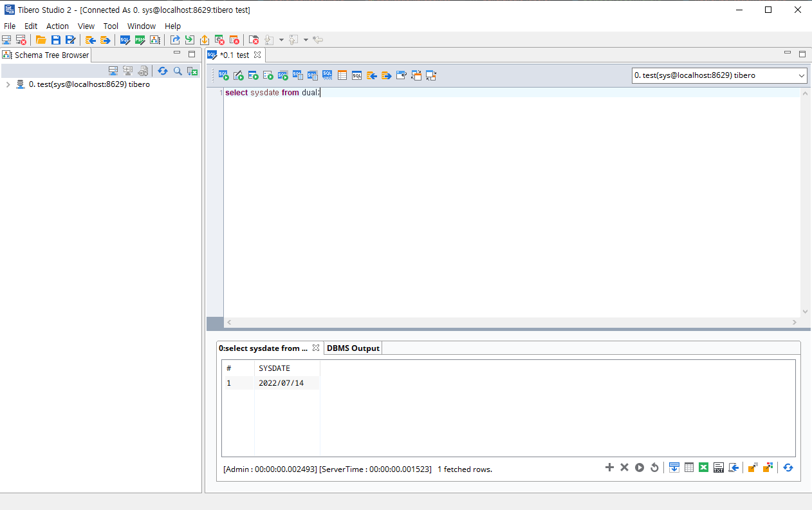
Task: Open the Help menu
Action: [x=173, y=26]
